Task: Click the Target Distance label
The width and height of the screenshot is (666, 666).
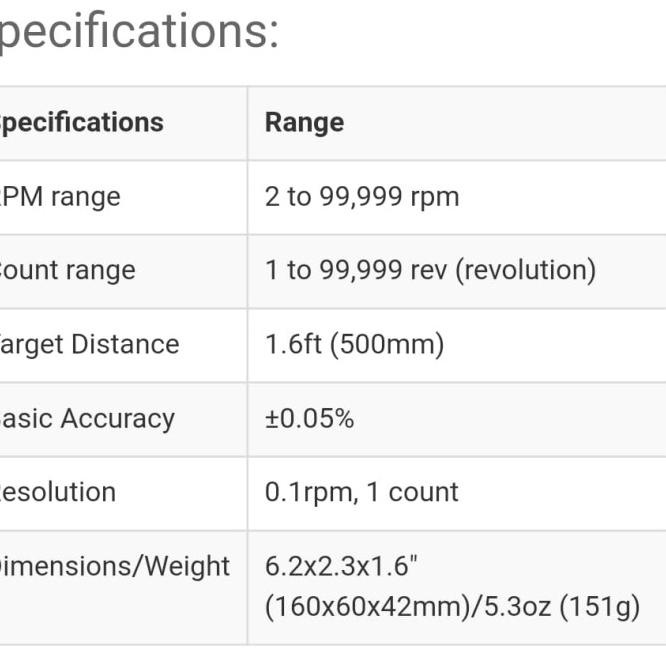Action: coord(90,344)
